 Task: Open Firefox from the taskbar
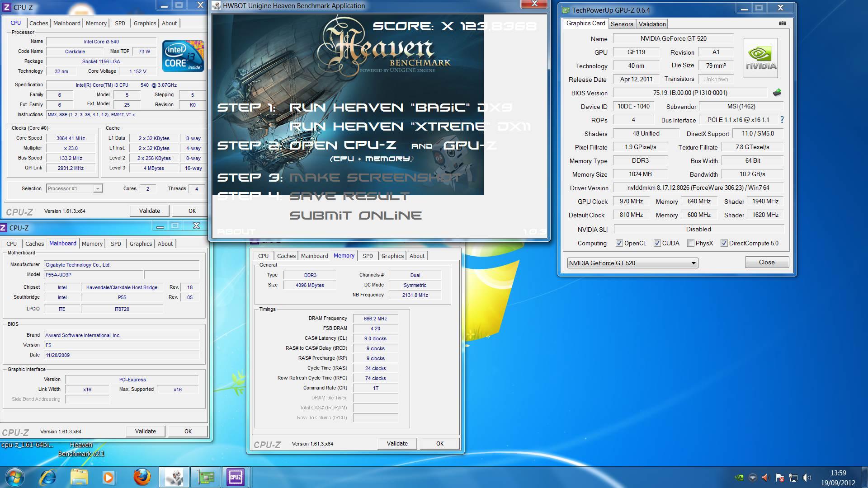click(x=142, y=477)
